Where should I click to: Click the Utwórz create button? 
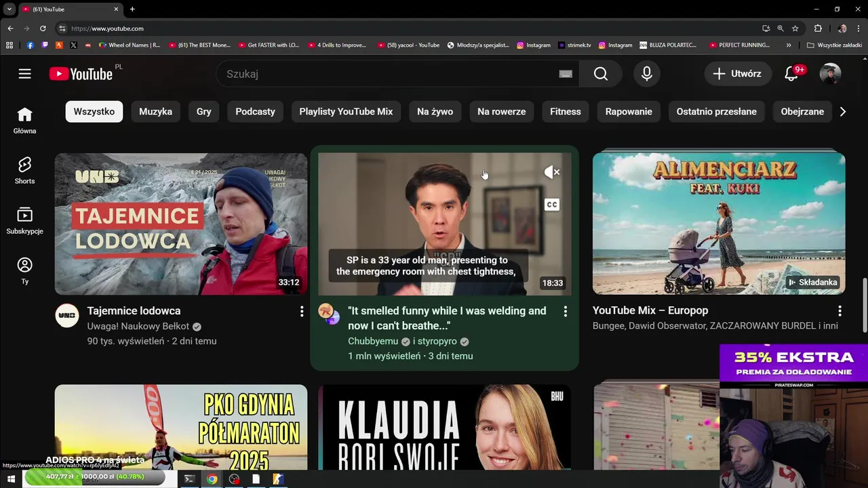coord(738,74)
